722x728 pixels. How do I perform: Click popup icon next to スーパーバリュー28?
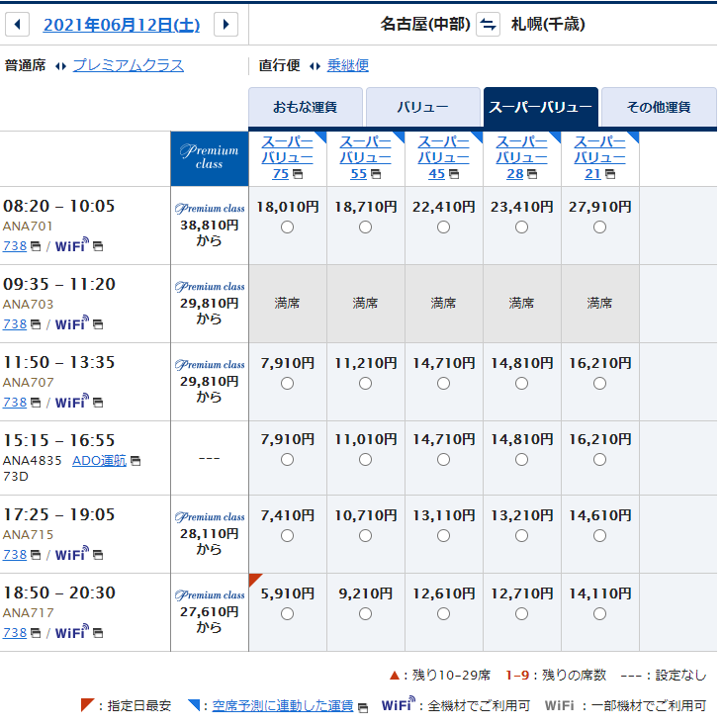[532, 174]
